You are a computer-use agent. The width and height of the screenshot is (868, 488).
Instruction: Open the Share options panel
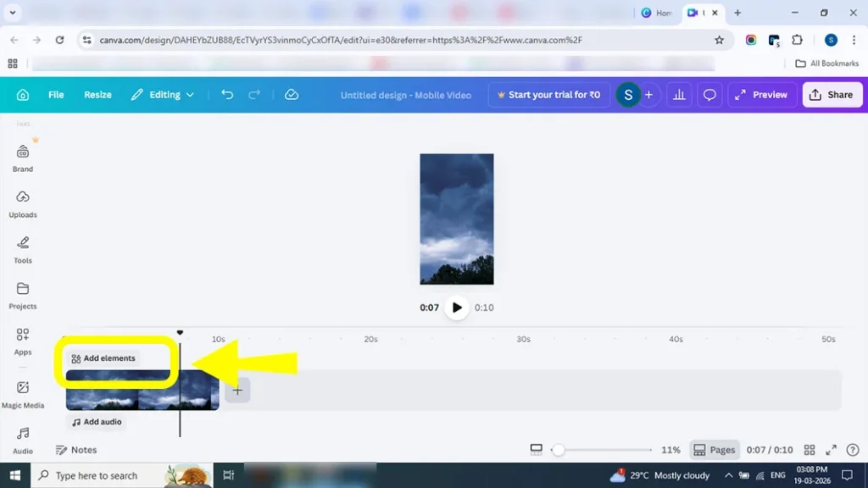pyautogui.click(x=832, y=95)
